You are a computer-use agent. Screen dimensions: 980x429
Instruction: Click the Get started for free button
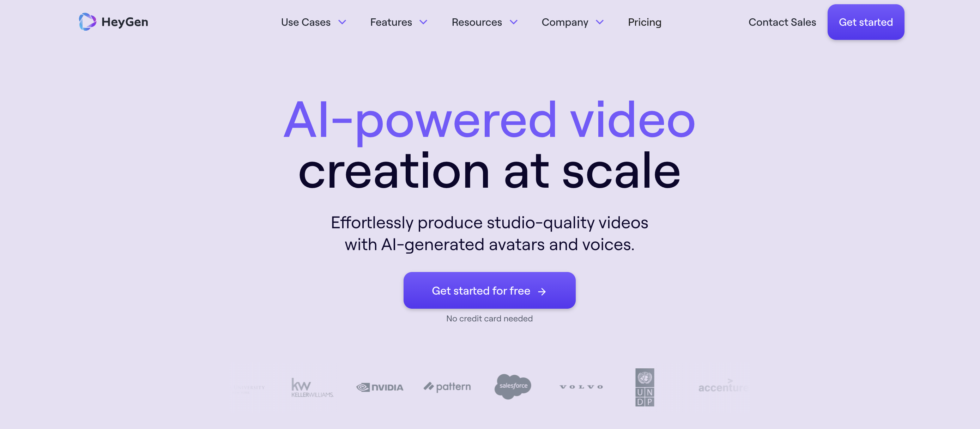489,290
